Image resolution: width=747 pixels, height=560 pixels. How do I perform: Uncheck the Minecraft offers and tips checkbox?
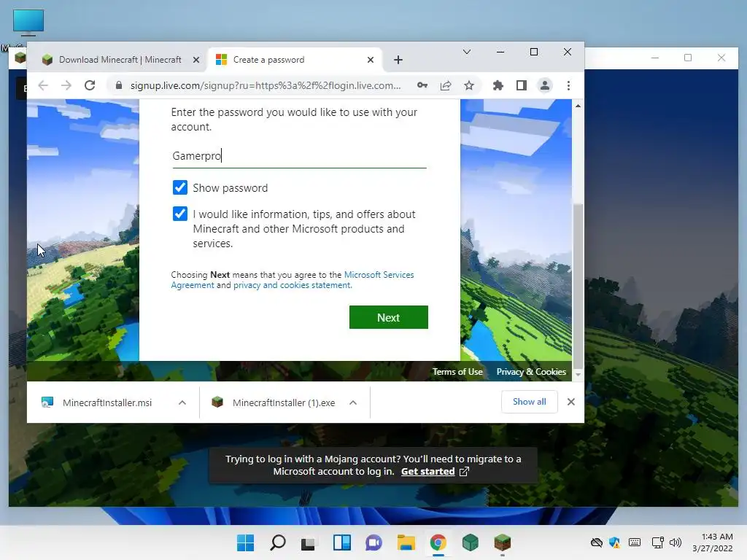[x=180, y=214]
